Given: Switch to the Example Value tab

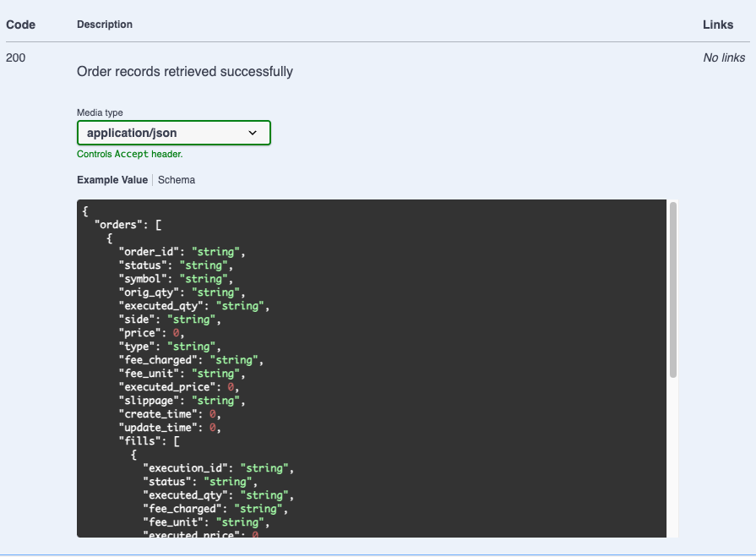Looking at the screenshot, I should [x=111, y=180].
